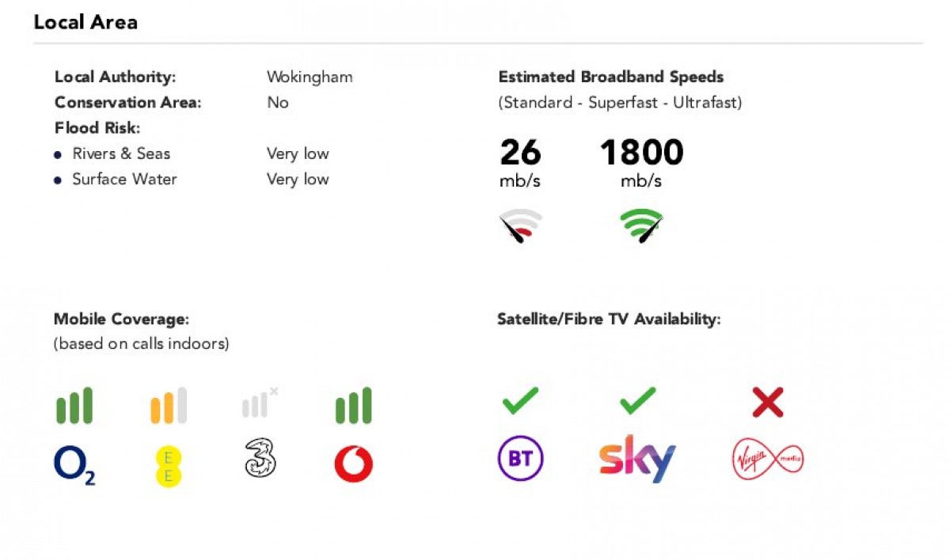Click the O2 green signal bars
This screenshot has width=950, height=560.
74,405
